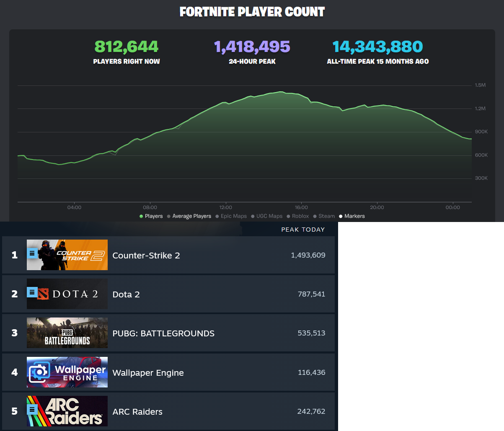Click rank number 4 in the Steam chart
Image resolution: width=504 pixels, height=431 pixels.
[x=15, y=372]
